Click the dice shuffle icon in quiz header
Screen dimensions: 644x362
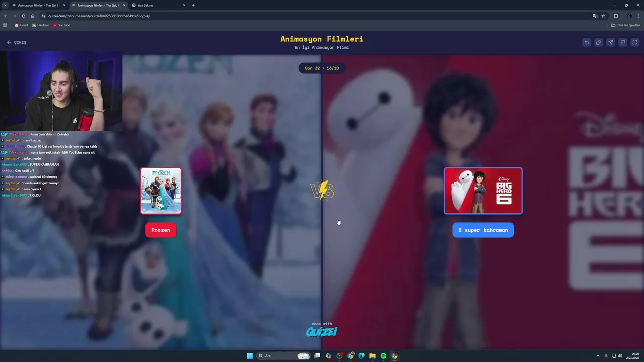pyautogui.click(x=599, y=42)
